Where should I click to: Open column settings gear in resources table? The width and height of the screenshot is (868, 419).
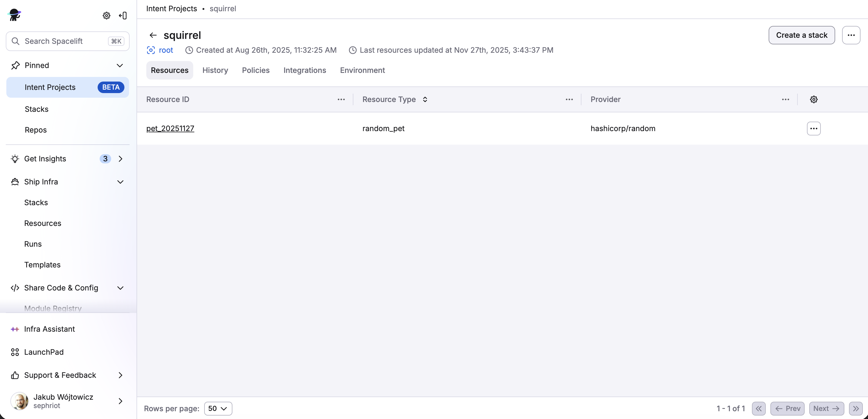coord(814,99)
